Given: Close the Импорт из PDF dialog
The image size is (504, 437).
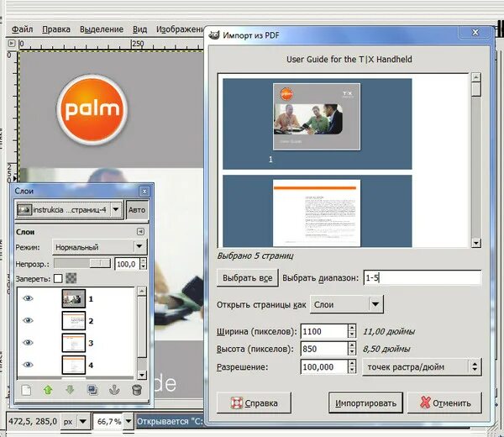Looking at the screenshot, I should (x=475, y=32).
